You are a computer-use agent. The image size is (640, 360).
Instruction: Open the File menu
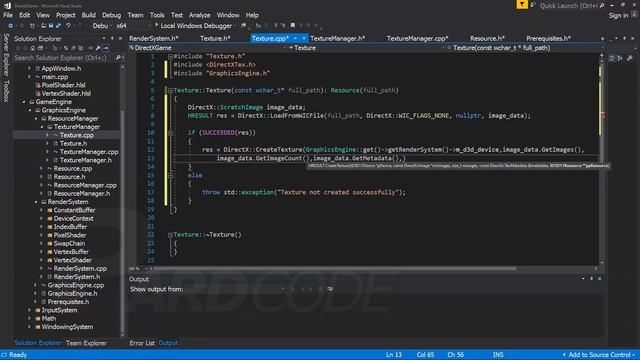pos(8,15)
